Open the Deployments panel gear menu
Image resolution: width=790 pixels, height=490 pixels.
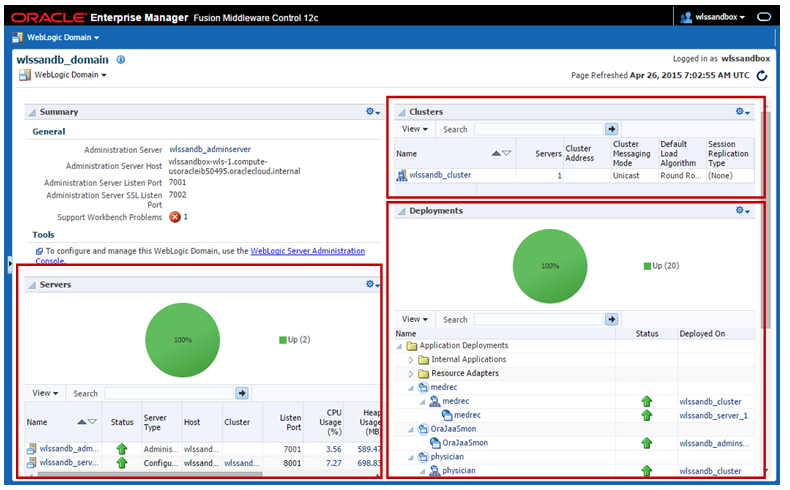pyautogui.click(x=742, y=211)
